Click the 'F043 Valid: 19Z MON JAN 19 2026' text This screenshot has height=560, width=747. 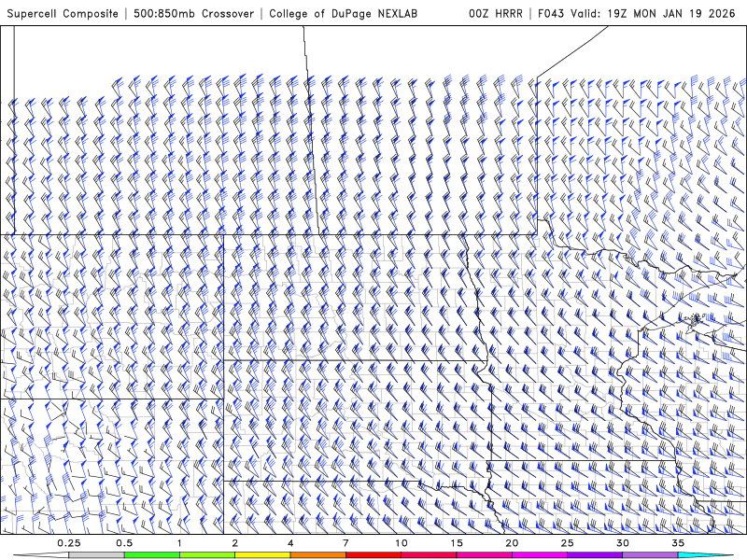637,13
